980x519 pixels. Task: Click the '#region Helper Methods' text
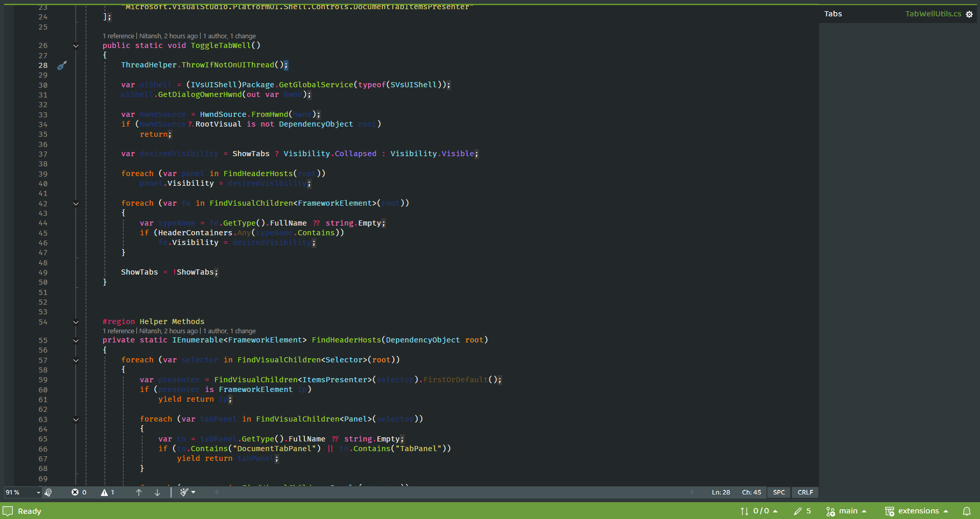pyautogui.click(x=153, y=322)
